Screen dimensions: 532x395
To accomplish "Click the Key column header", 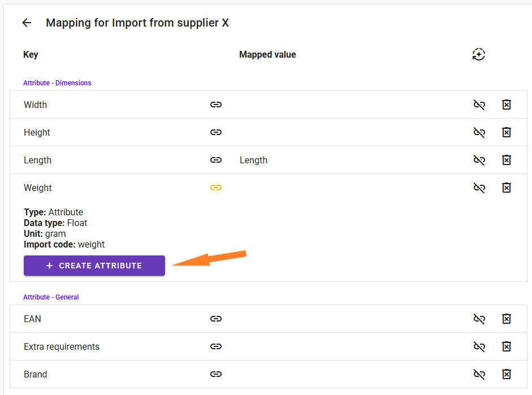I will [31, 55].
